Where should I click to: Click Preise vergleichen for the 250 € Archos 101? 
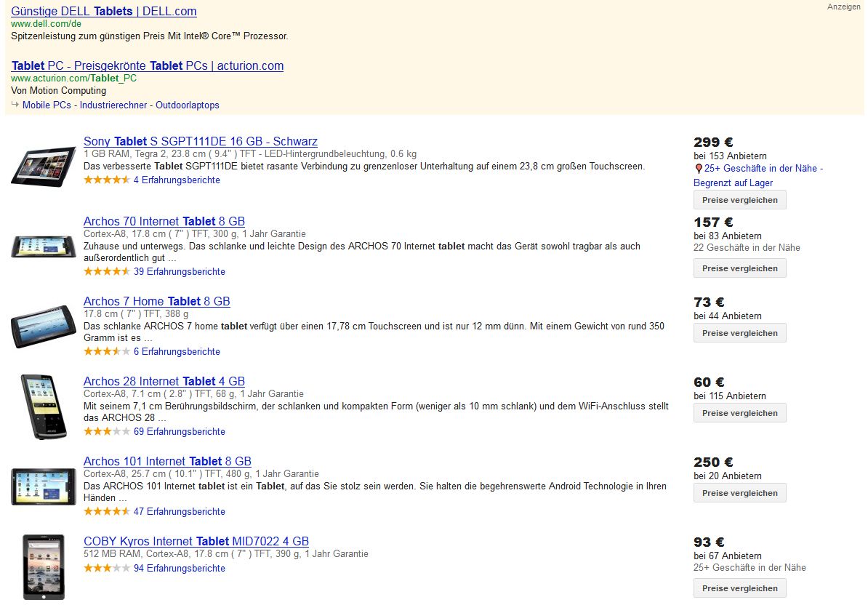pyautogui.click(x=739, y=493)
